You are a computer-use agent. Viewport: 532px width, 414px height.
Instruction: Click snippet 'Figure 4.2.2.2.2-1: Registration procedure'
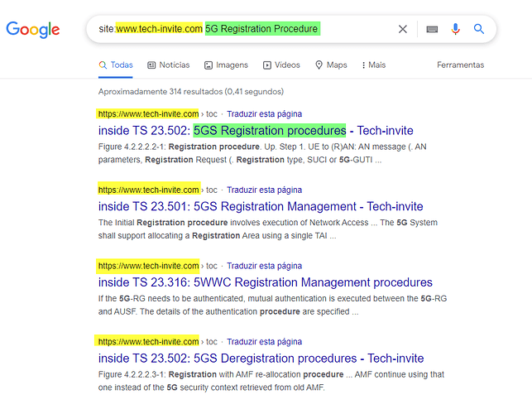(x=179, y=147)
